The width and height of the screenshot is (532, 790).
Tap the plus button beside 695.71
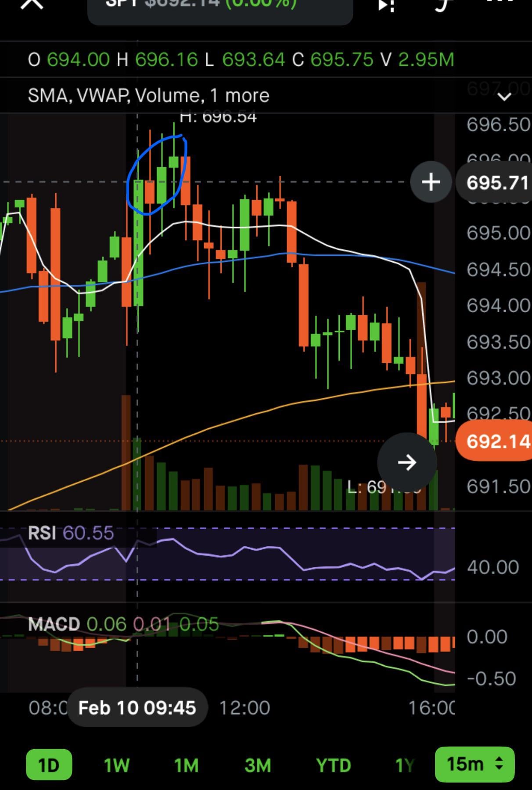[431, 182]
